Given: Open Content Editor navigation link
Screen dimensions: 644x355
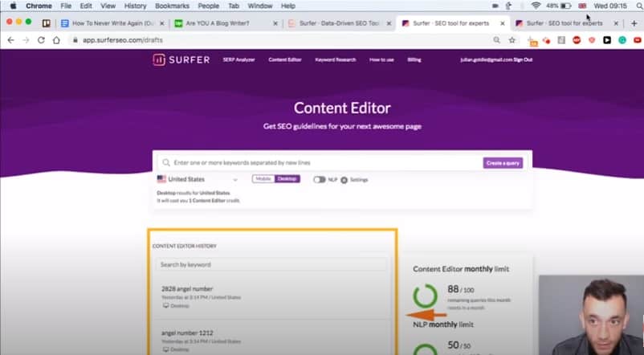Looking at the screenshot, I should [x=284, y=60].
